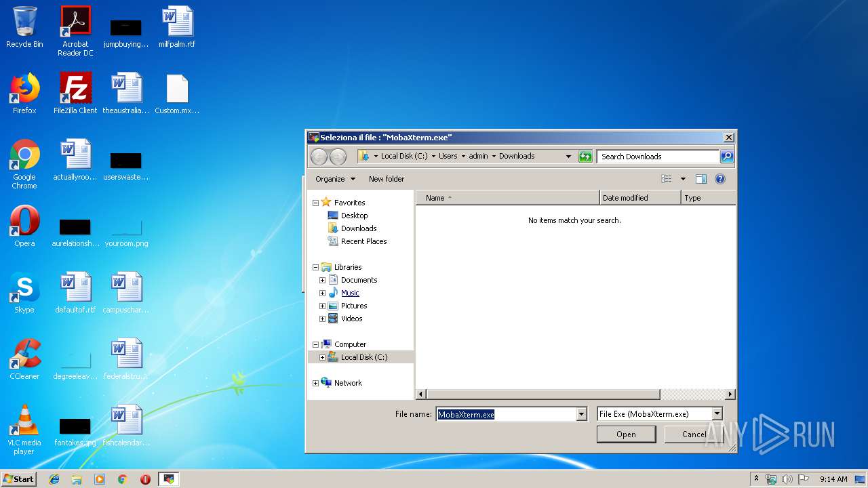
Task: Launch Acrobat Reader DC shortcut
Action: 75,31
